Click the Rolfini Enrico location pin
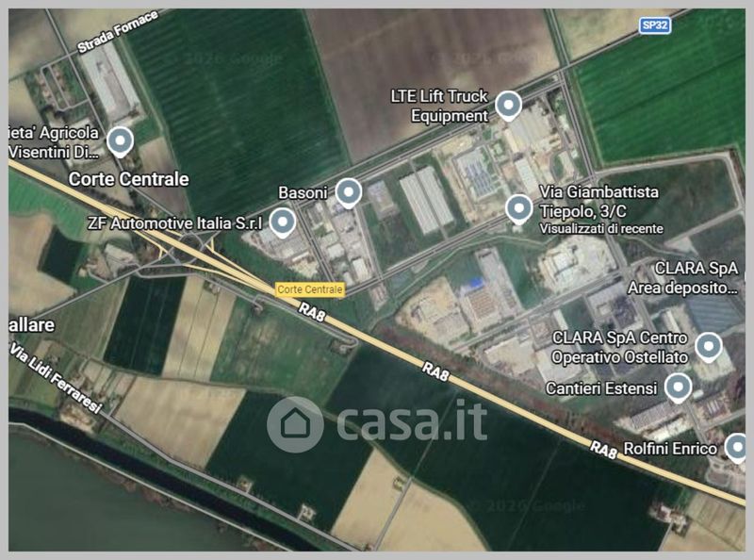The width and height of the screenshot is (754, 560). pyautogui.click(x=739, y=448)
